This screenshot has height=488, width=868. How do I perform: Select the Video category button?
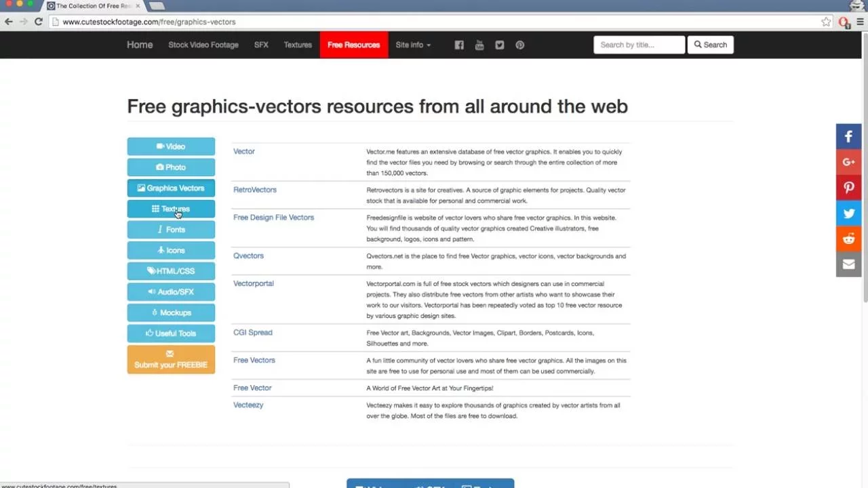tap(171, 146)
